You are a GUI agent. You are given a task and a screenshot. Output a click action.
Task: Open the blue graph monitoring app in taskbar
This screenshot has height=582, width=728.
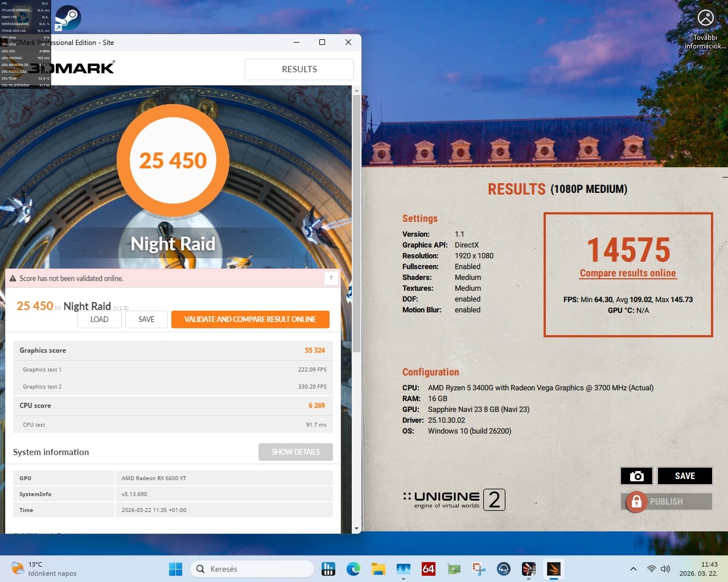pos(404,569)
